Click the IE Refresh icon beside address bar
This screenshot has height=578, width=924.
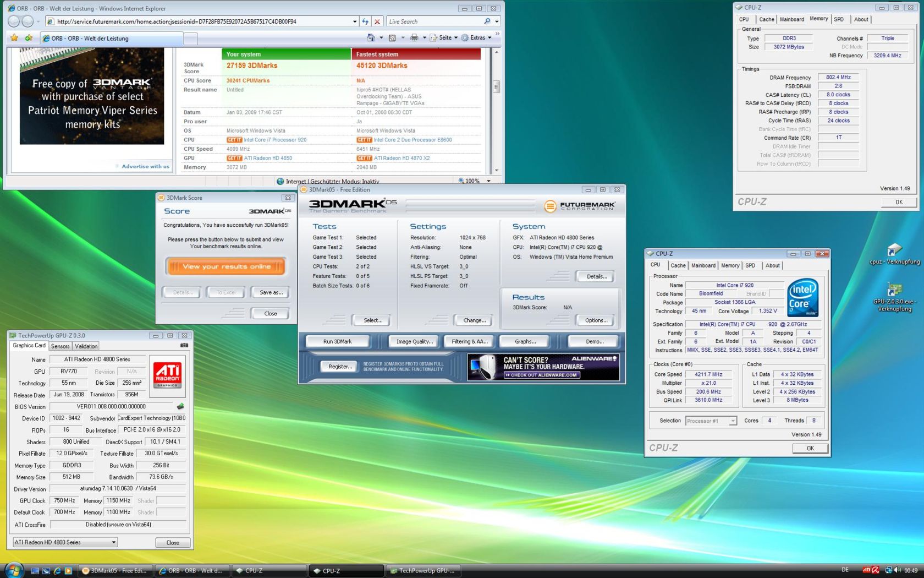pos(365,21)
